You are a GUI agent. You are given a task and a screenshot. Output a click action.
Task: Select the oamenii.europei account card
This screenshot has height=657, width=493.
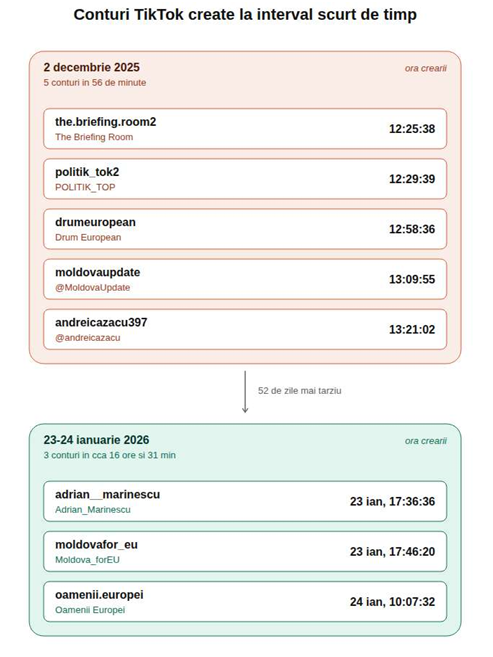pyautogui.click(x=245, y=602)
